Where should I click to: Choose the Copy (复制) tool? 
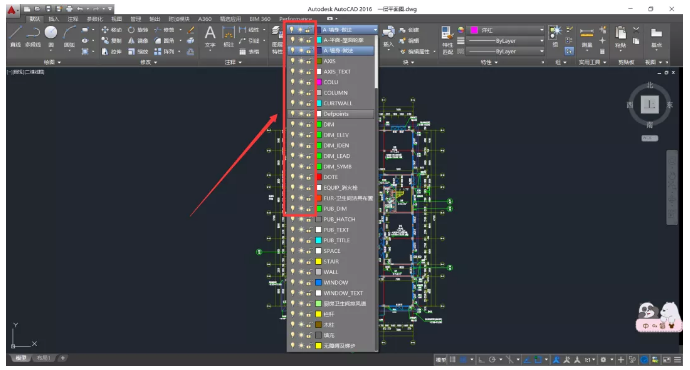click(111, 40)
